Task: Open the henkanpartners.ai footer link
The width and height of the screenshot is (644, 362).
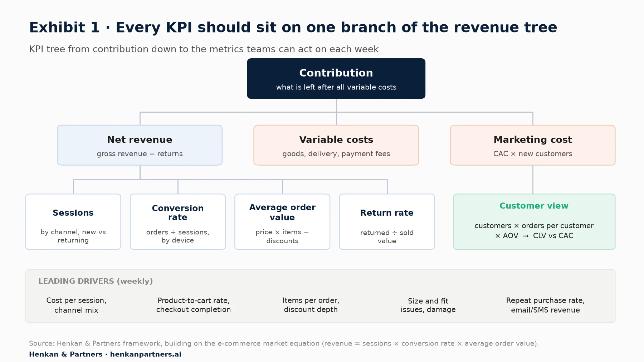Action: pyautogui.click(x=146, y=354)
